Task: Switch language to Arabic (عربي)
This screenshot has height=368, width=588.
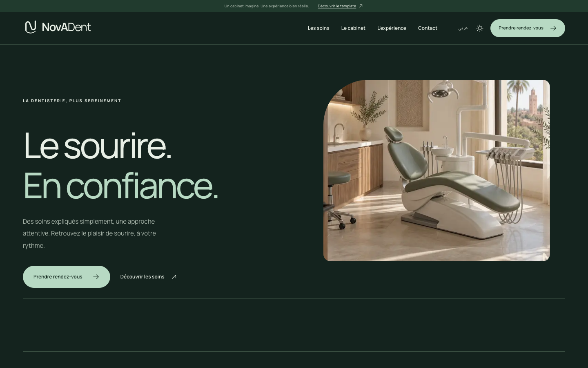Action: pos(463,28)
